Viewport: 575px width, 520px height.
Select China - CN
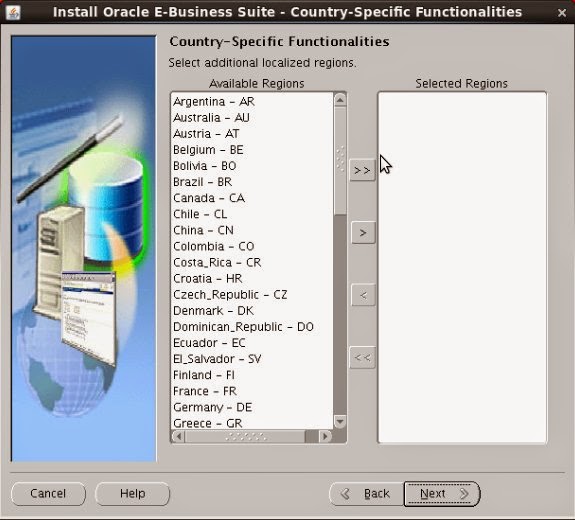tap(204, 231)
